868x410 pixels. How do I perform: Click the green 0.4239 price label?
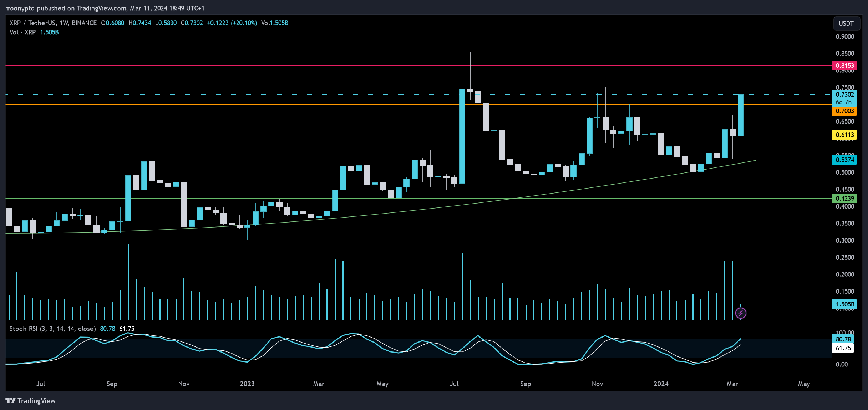844,199
